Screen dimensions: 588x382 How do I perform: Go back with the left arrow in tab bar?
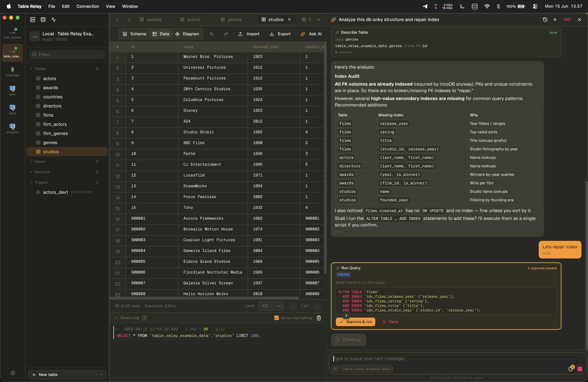pos(118,19)
